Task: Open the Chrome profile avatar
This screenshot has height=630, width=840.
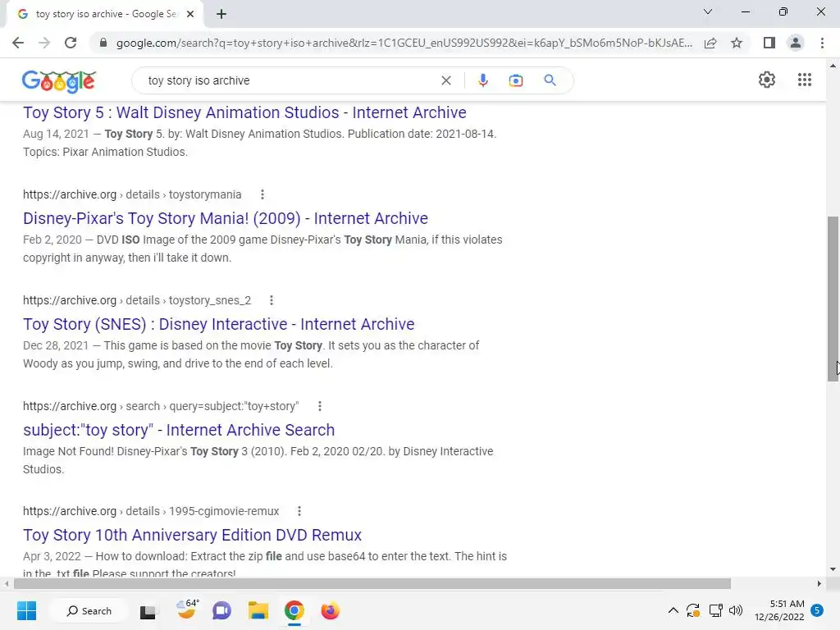Action: tap(796, 43)
